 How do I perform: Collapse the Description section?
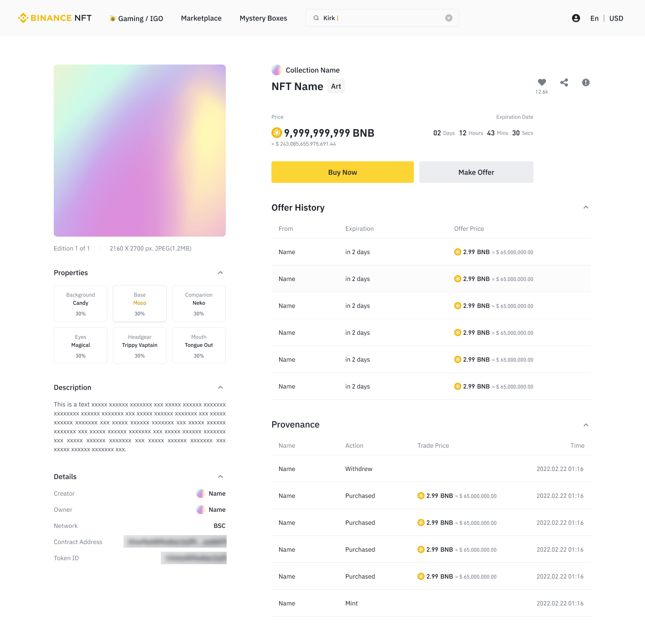(x=220, y=388)
